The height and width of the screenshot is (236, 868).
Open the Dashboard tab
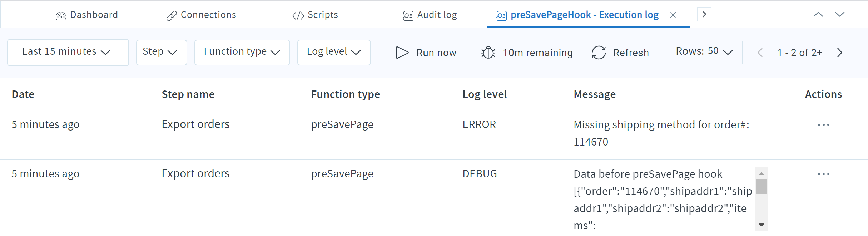click(x=87, y=15)
